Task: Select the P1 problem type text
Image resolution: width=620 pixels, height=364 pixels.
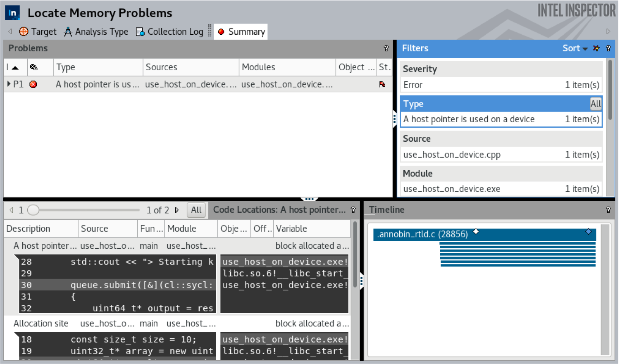Action: point(98,84)
